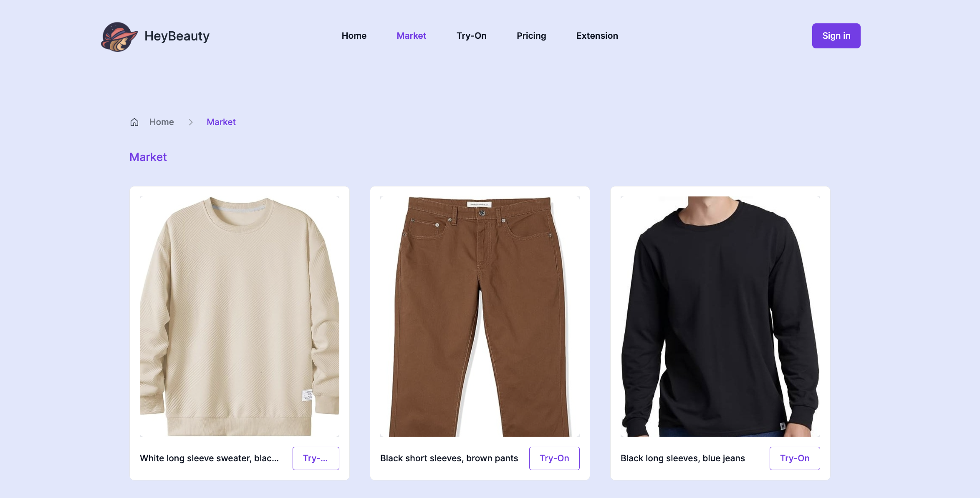980x498 pixels.
Task: Select the brown pants product image
Action: (480, 317)
